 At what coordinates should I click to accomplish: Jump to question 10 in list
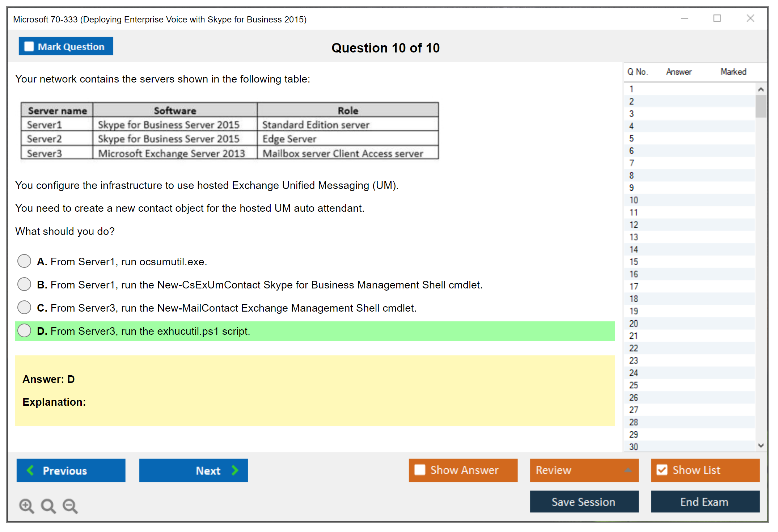tap(634, 200)
